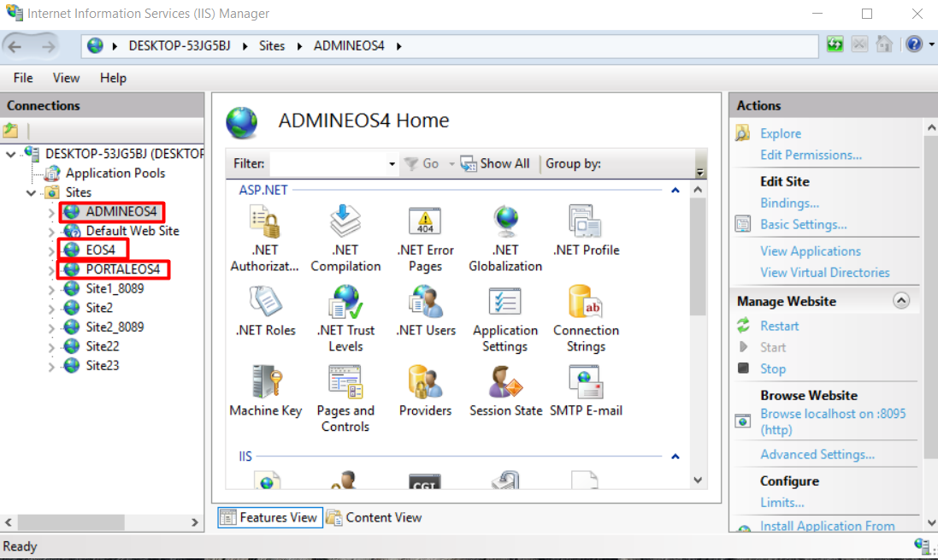Click the Forward navigation arrow
Viewport: 938px width, 560px height.
click(x=48, y=46)
